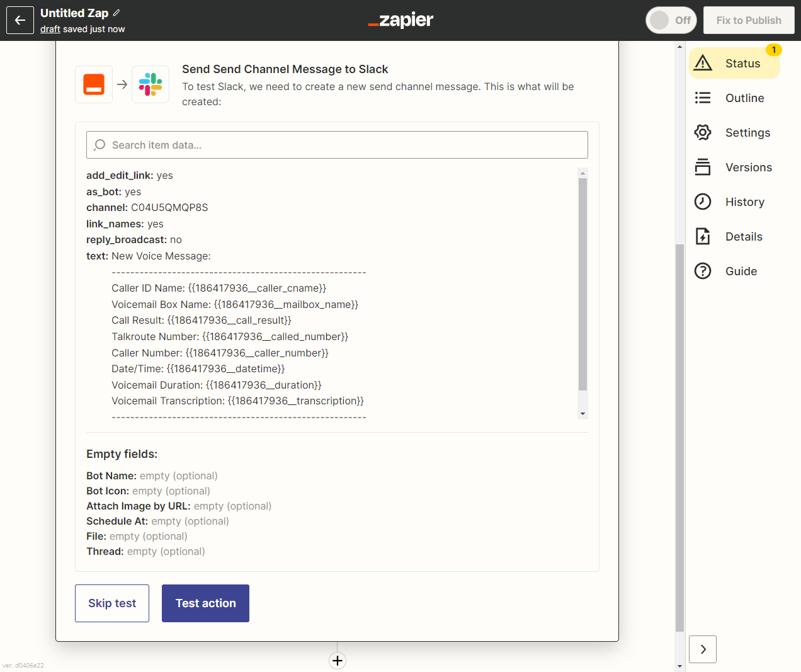Collapse the right sidebar with chevron
The width and height of the screenshot is (801, 672).
tap(703, 649)
